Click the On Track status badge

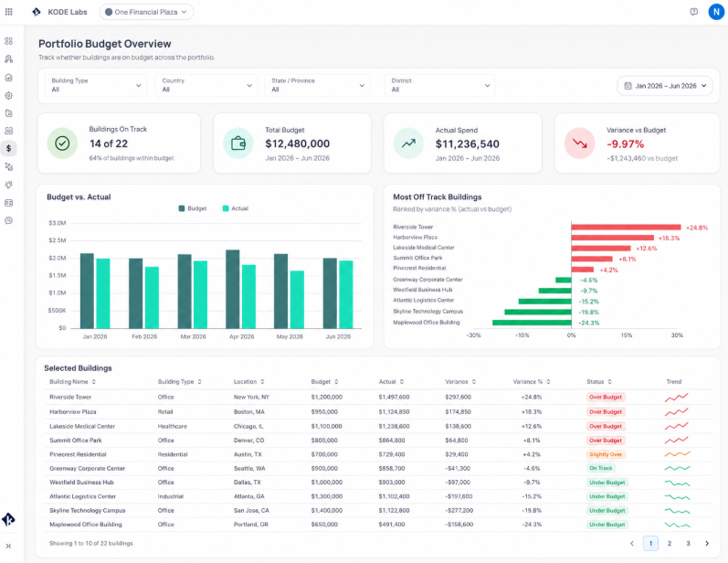point(601,468)
